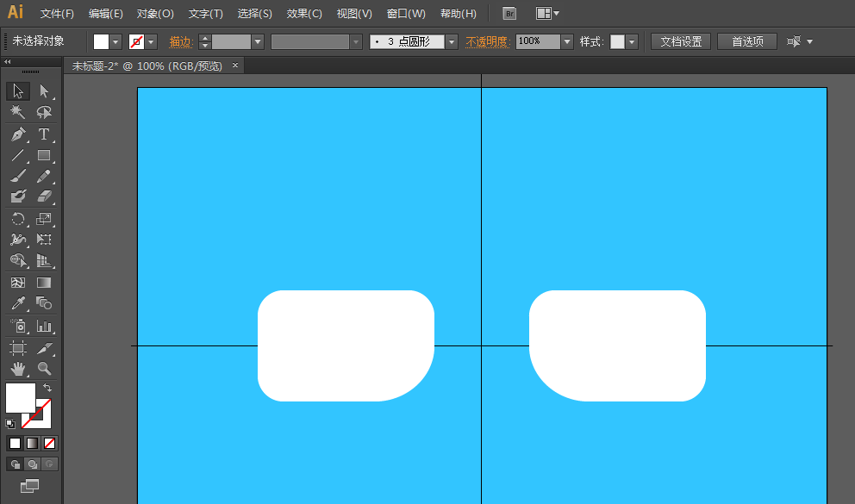855x504 pixels.
Task: Select the Direct Selection tool
Action: point(44,91)
